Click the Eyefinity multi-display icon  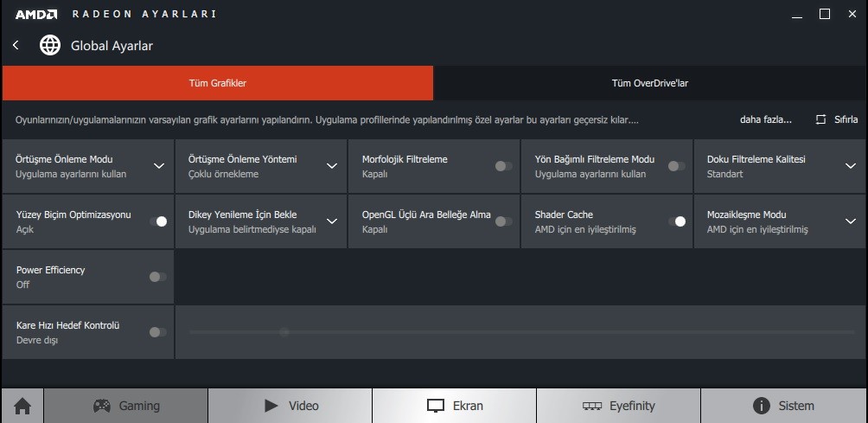[592, 407]
